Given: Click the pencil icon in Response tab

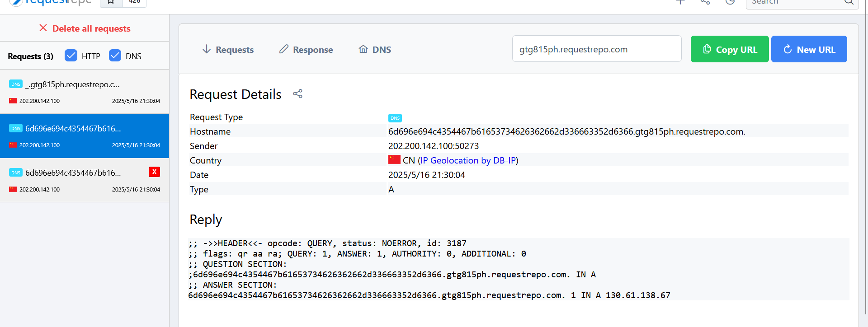Looking at the screenshot, I should click(284, 49).
